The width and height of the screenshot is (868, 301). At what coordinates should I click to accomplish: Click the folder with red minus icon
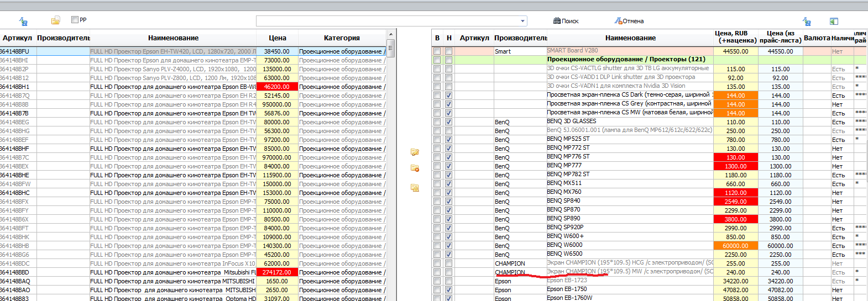click(x=415, y=168)
